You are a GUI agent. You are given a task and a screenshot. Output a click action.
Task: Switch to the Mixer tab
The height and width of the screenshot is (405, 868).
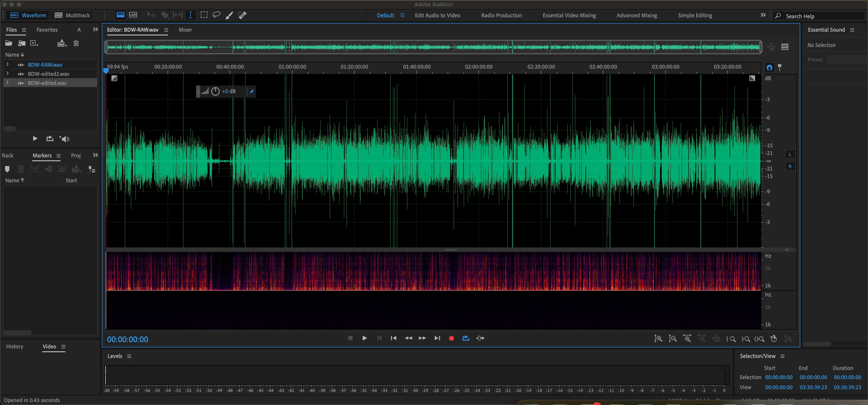pos(185,30)
